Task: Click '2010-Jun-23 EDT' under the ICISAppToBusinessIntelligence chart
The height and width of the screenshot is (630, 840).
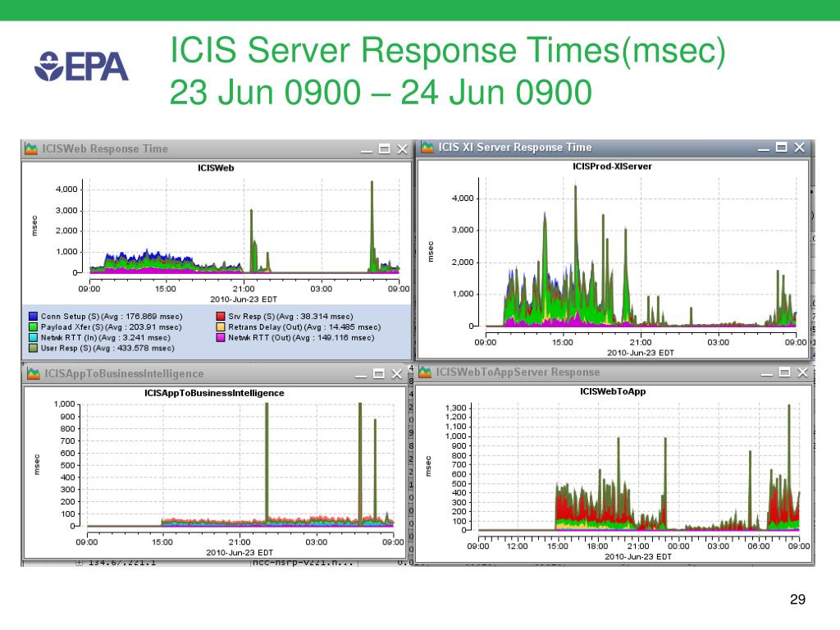Action: pos(240,553)
